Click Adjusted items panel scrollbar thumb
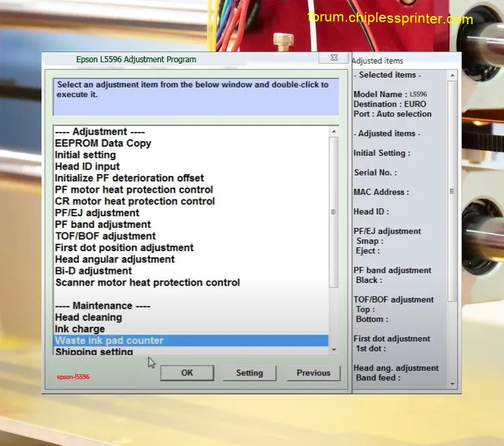The image size is (504, 446). 452,192
